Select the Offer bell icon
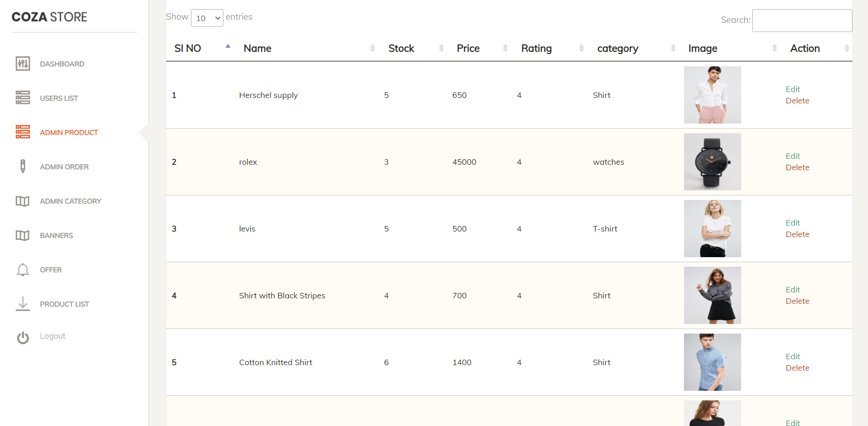The image size is (868, 426). pos(22,270)
